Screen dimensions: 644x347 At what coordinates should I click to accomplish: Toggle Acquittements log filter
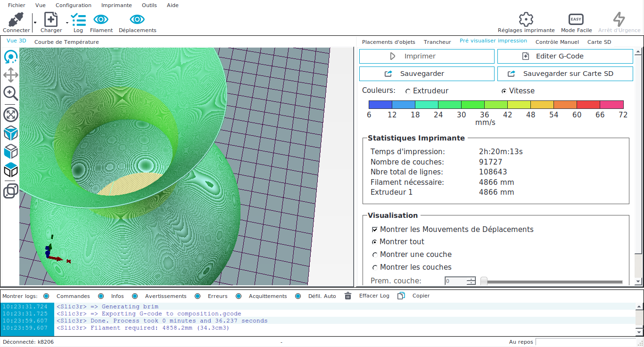239,296
